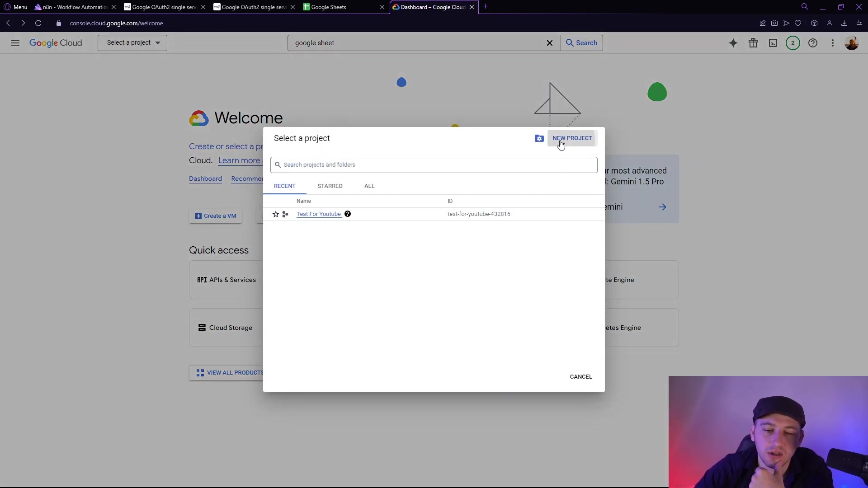
Task: Click the browser snapshot camera icon
Action: (774, 23)
